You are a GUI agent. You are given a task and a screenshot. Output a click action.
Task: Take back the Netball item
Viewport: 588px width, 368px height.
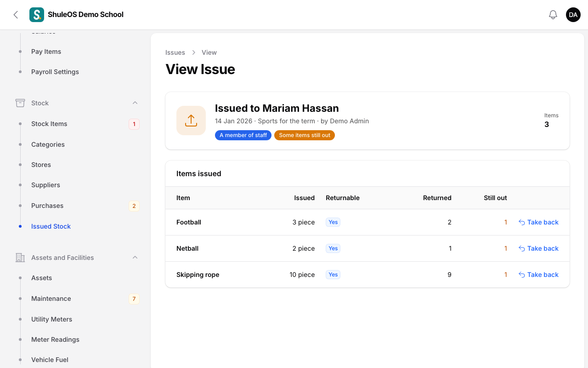(x=538, y=248)
